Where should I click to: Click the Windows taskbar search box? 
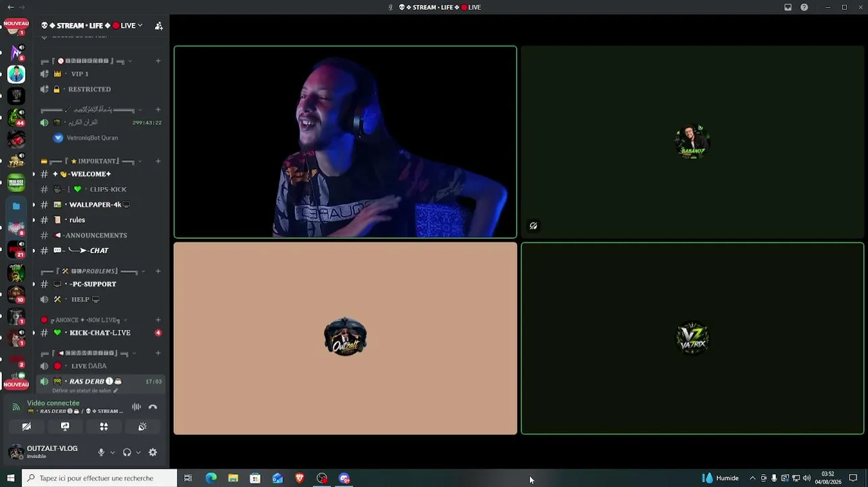tap(99, 478)
